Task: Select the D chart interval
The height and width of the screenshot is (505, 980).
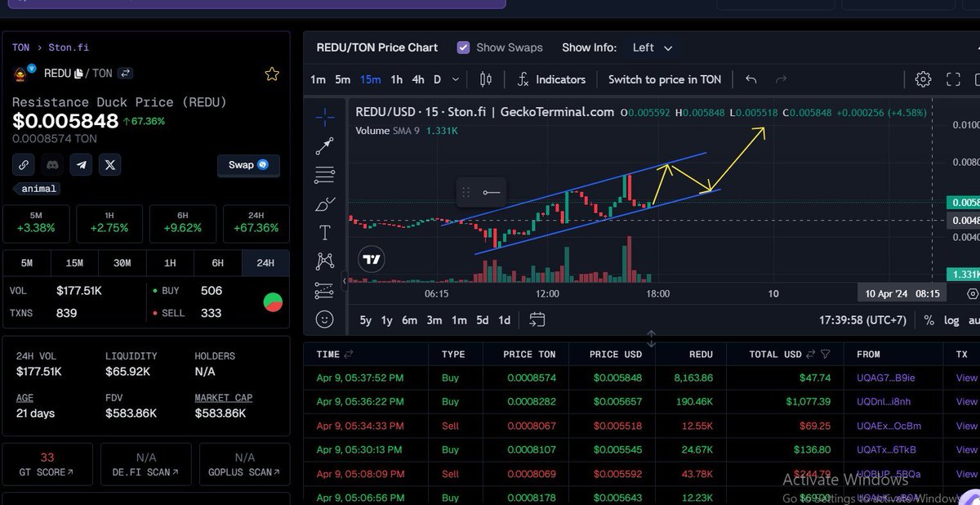Action: [x=437, y=79]
